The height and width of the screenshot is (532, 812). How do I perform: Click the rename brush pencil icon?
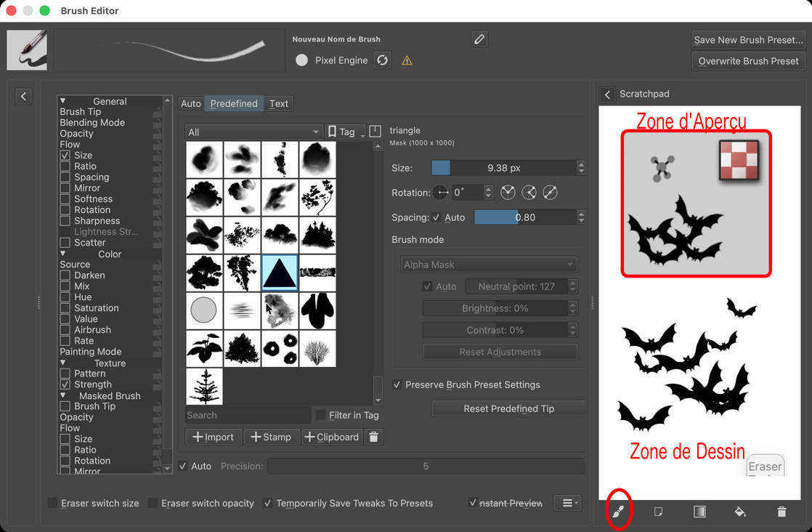click(479, 39)
